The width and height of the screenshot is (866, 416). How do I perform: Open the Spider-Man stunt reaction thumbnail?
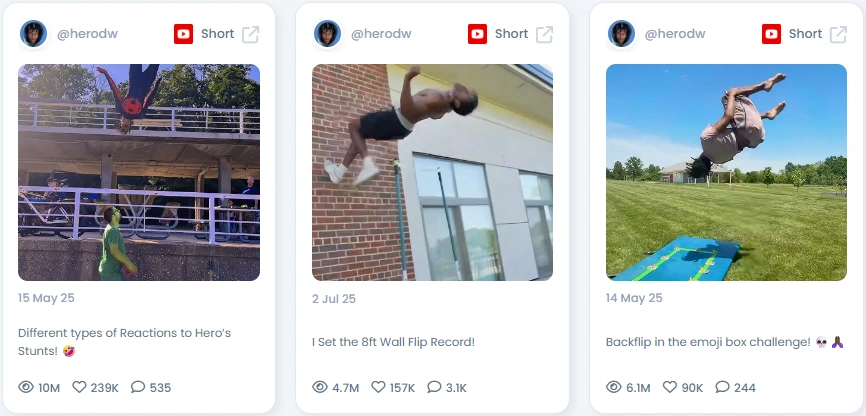click(139, 172)
